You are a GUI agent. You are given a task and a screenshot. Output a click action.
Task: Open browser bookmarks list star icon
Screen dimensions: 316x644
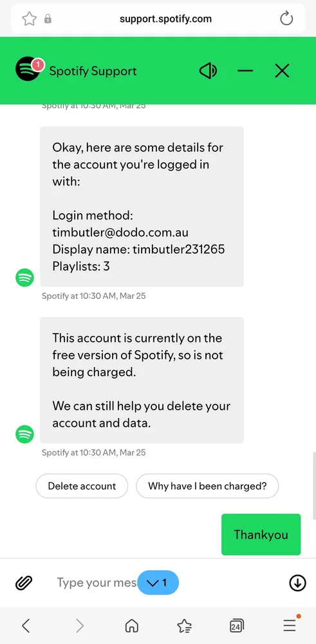coord(184,625)
